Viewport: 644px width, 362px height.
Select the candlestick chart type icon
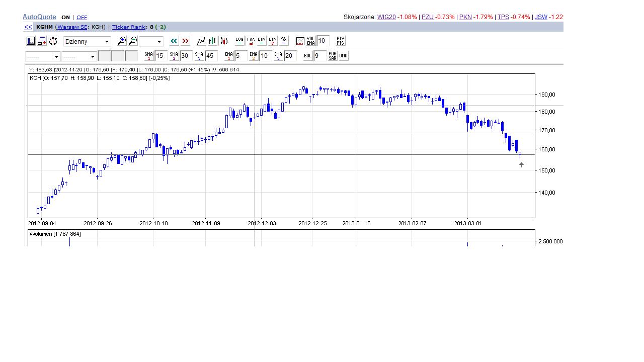coord(223,41)
